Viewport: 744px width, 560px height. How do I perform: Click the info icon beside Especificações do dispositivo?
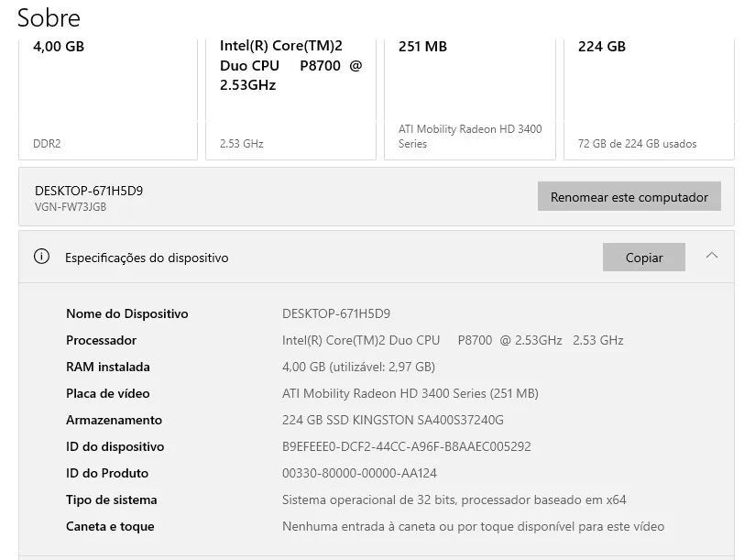pos(42,257)
